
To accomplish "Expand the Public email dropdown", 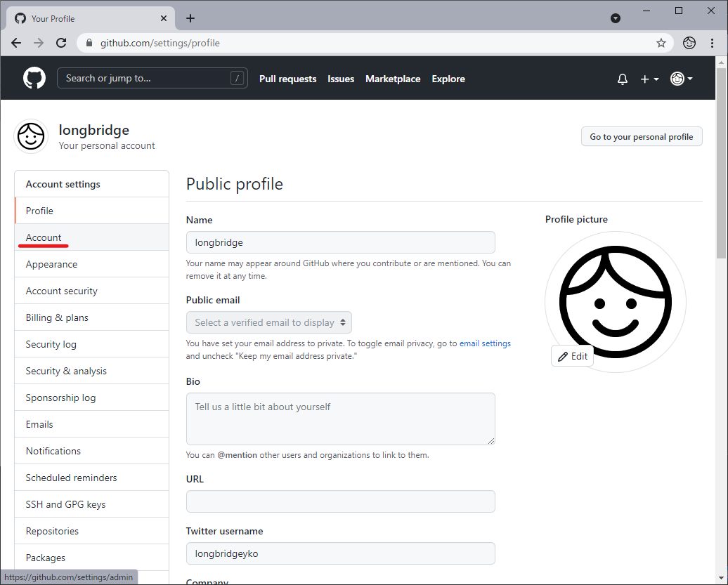I will tap(269, 322).
